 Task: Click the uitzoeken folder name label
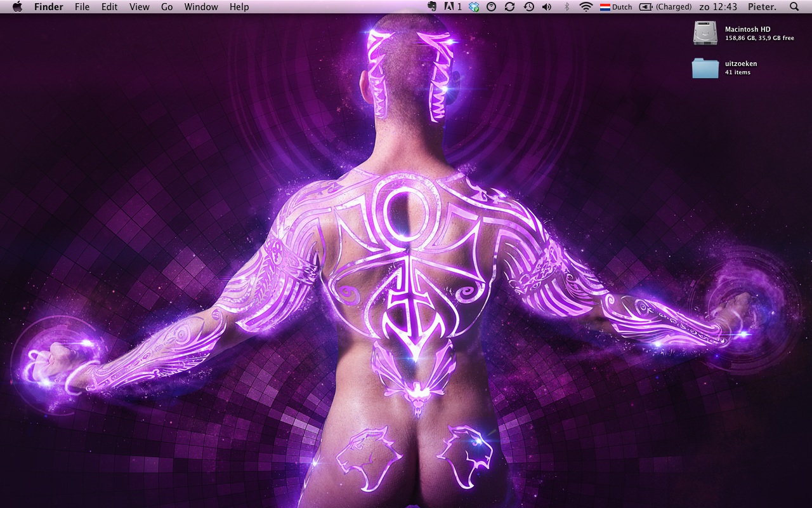click(741, 63)
